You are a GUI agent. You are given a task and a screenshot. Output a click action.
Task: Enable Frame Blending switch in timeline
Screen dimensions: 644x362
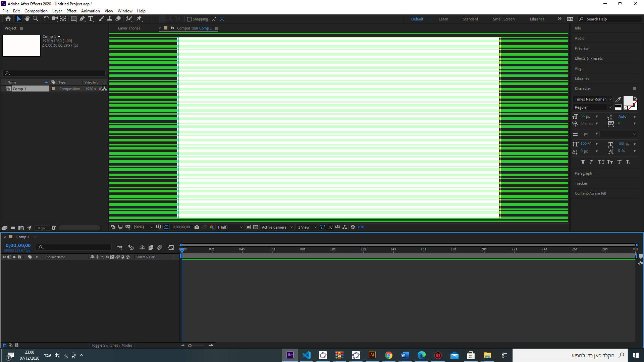tap(151, 247)
